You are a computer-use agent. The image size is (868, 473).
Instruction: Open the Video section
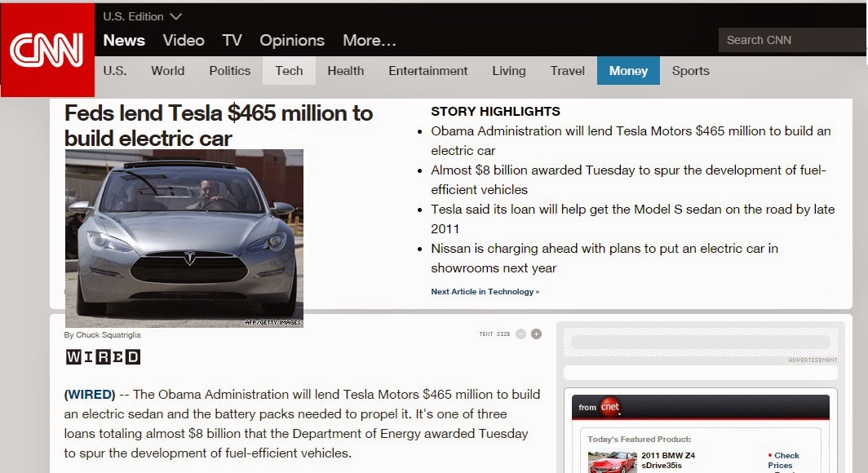[184, 41]
